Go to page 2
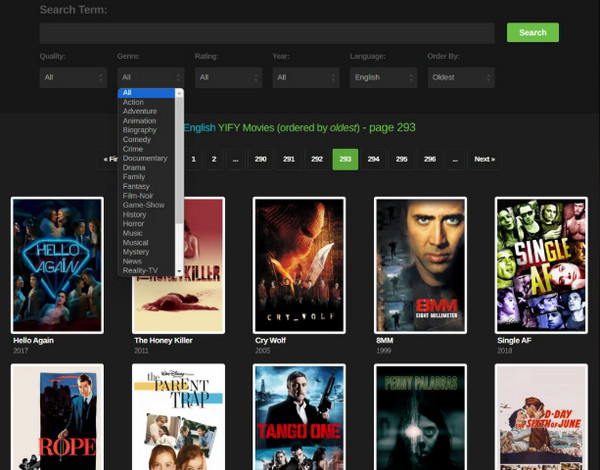Image resolution: width=600 pixels, height=470 pixels. pos(214,159)
